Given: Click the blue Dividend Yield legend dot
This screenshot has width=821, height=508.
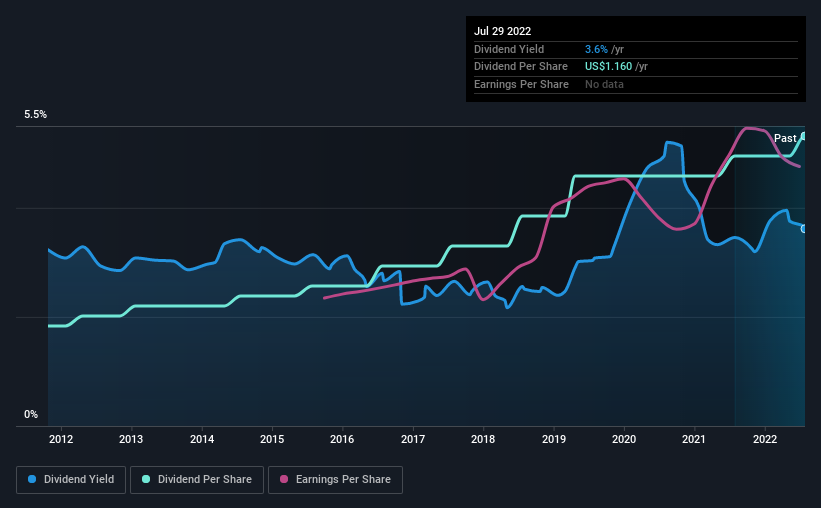Looking at the screenshot, I should (32, 479).
